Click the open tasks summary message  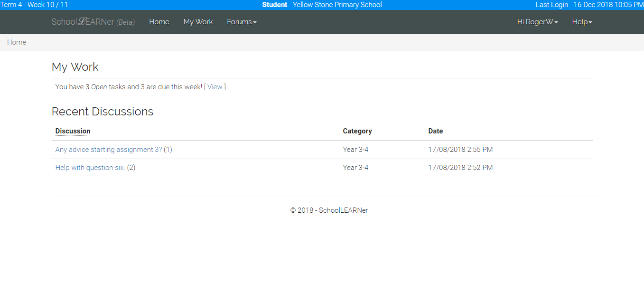140,87
